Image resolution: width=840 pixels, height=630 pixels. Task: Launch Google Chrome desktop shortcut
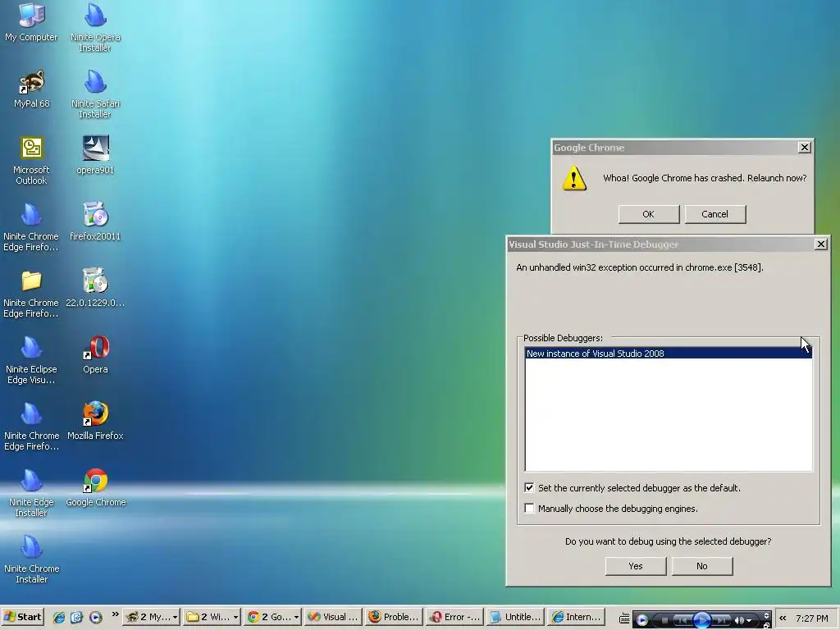coord(95,487)
